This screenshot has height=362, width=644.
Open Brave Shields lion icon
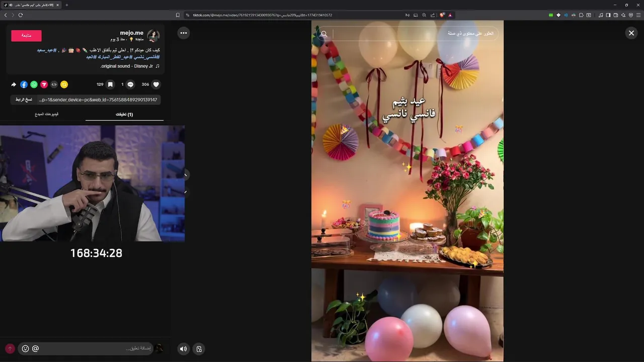point(442,15)
